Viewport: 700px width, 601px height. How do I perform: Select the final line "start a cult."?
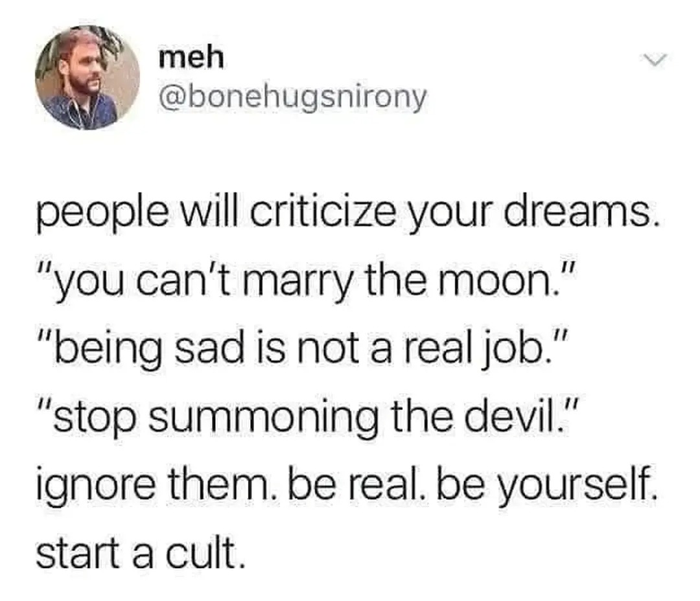(x=141, y=553)
